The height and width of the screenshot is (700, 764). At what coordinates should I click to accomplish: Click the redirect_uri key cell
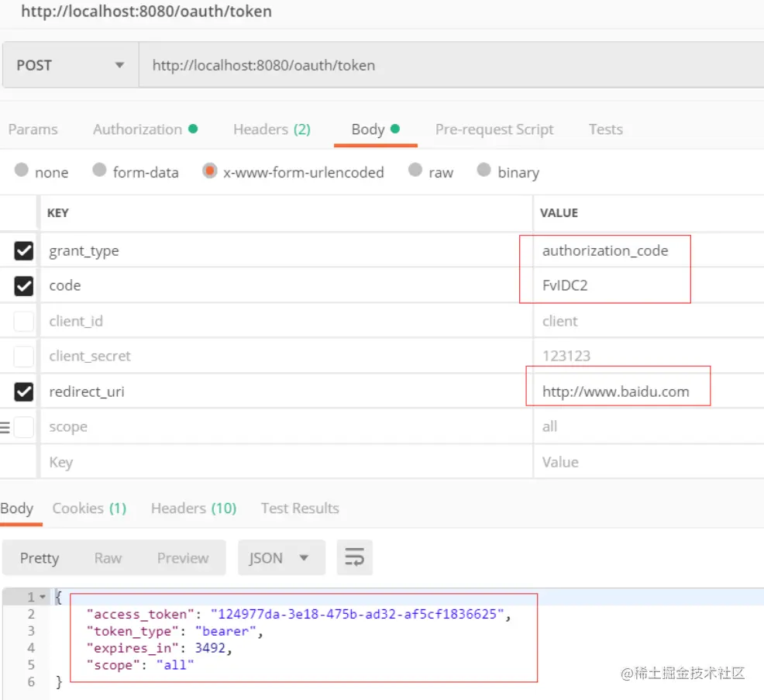click(x=287, y=391)
